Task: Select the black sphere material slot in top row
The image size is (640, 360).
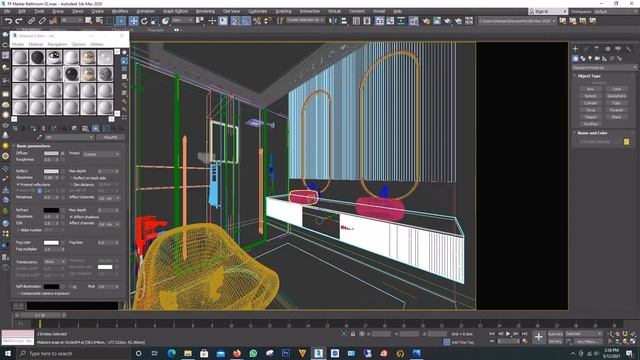Action: (x=37, y=58)
